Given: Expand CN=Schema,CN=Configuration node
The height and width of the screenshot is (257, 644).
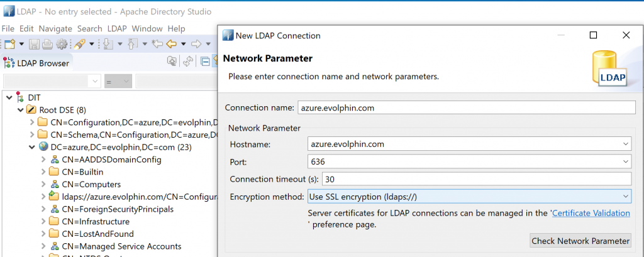Looking at the screenshot, I should [32, 134].
